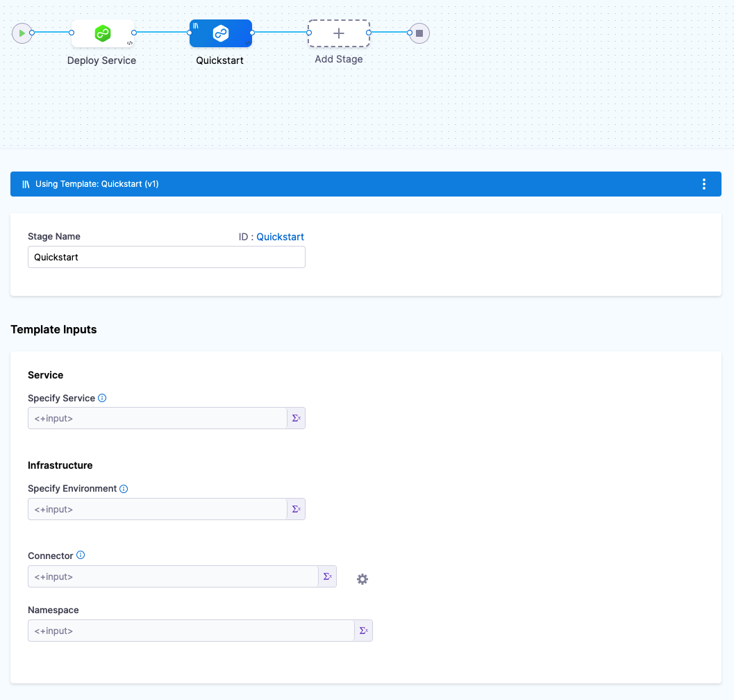
Task: Click the Connector input field
Action: [172, 576]
